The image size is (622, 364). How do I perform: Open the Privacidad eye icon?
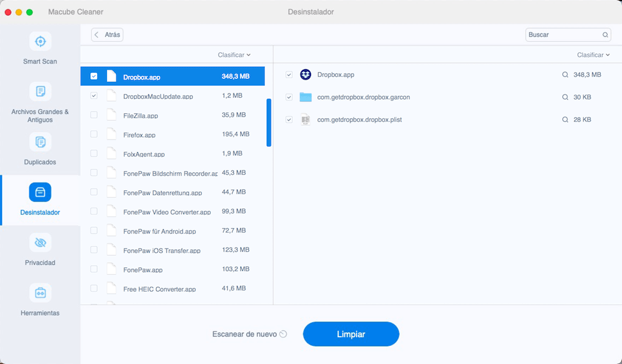click(x=40, y=243)
